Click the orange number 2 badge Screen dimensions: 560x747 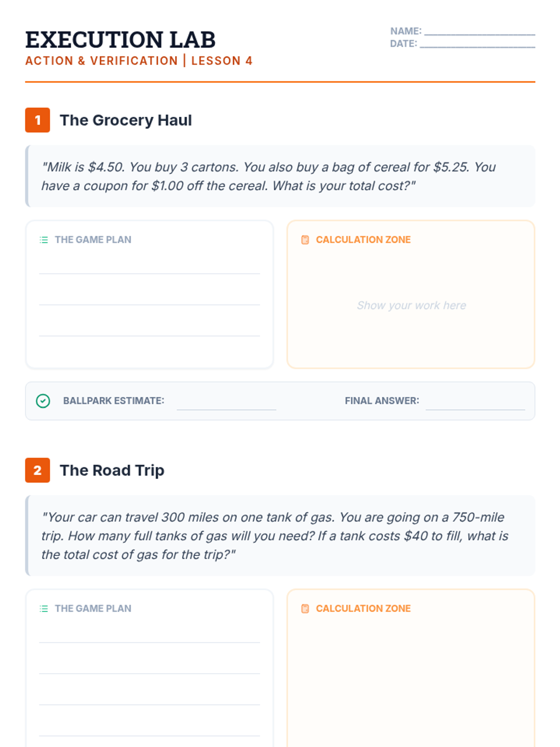click(37, 470)
